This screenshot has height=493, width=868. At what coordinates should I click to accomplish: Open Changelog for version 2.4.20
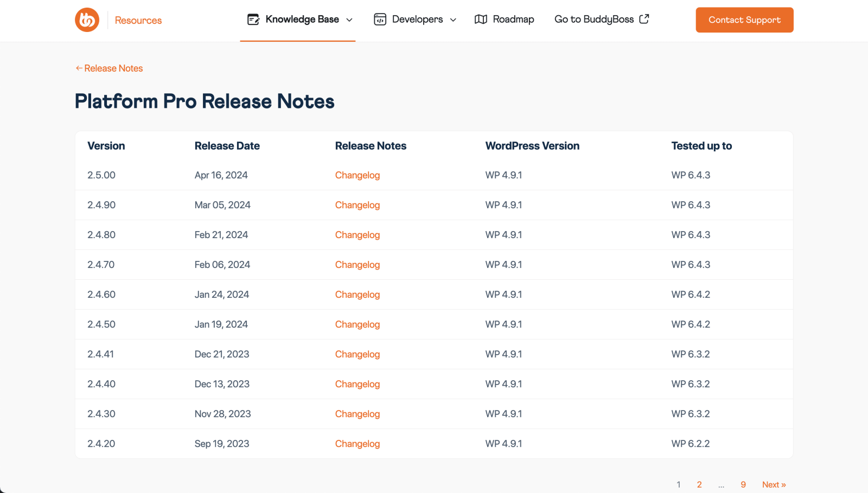357,444
